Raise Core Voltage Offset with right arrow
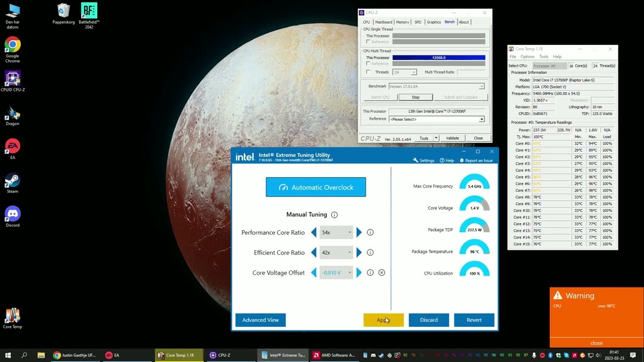Screen dimensions: 644x362 359,273
